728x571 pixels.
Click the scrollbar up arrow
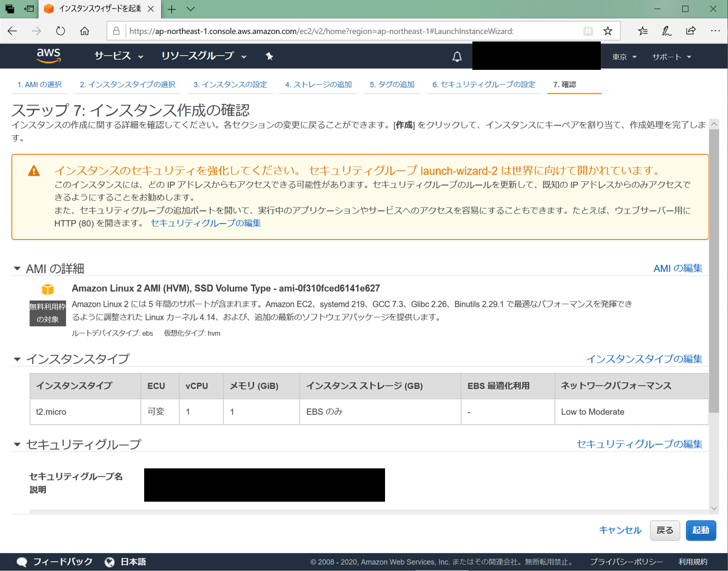(714, 124)
